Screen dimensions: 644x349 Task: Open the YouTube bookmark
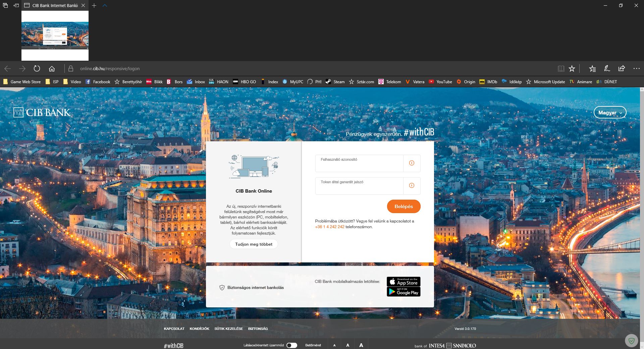[x=440, y=82]
